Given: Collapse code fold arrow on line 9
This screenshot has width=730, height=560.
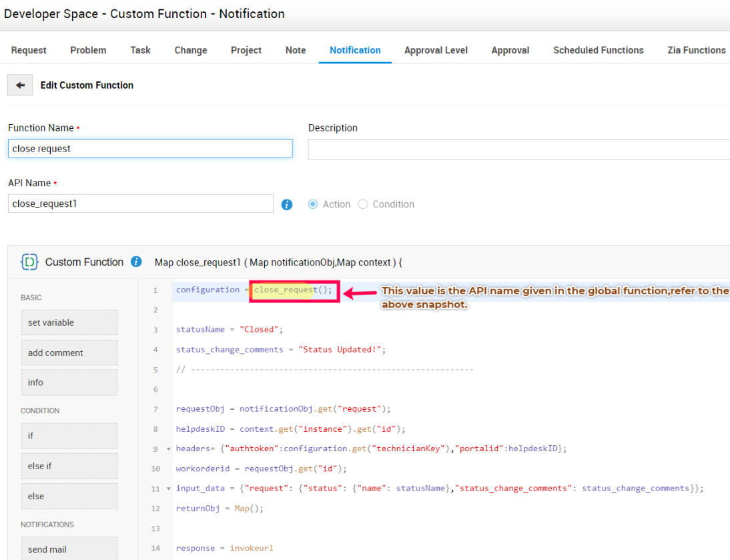Looking at the screenshot, I should pyautogui.click(x=168, y=449).
